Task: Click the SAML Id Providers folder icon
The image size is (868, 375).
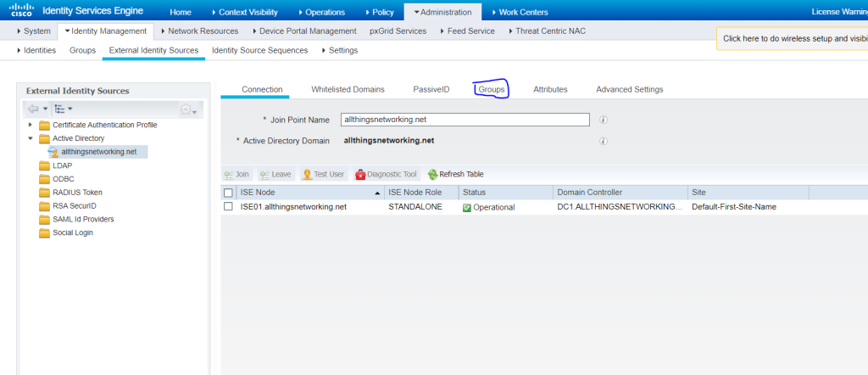Action: tap(44, 220)
